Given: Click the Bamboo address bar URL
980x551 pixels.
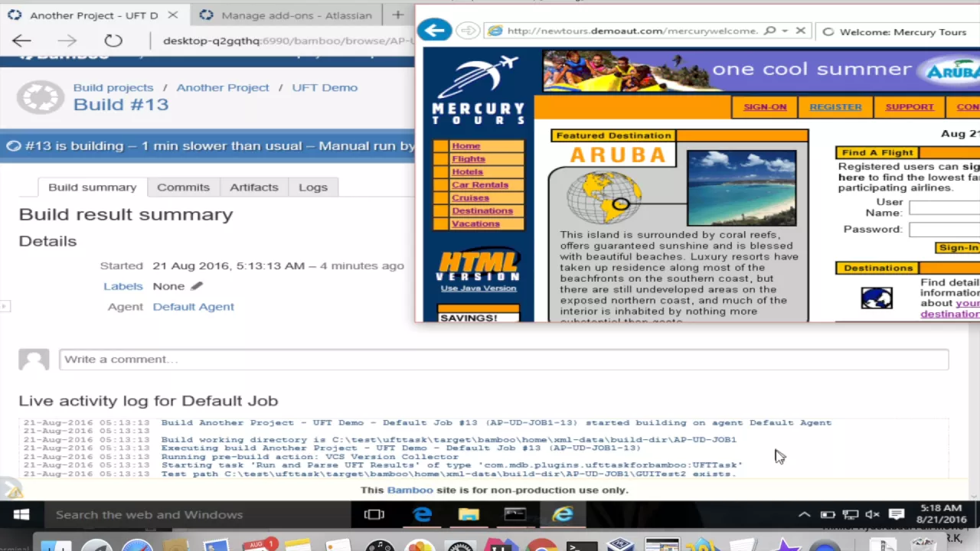Looking at the screenshot, I should pyautogui.click(x=287, y=41).
